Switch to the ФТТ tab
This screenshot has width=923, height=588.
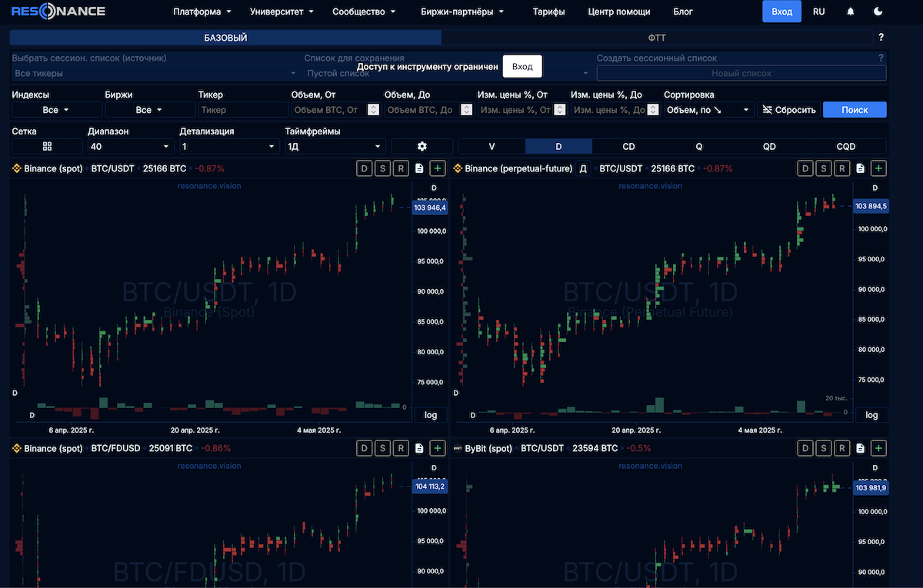point(657,37)
